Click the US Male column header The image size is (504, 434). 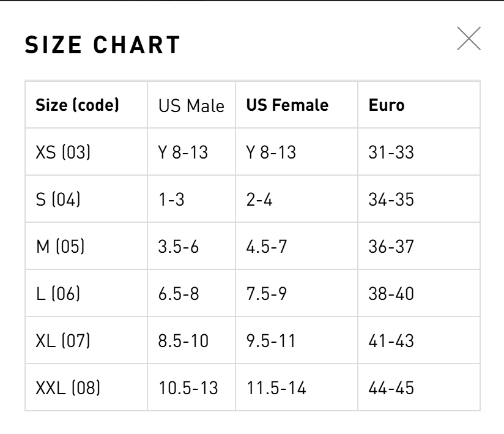(x=191, y=105)
